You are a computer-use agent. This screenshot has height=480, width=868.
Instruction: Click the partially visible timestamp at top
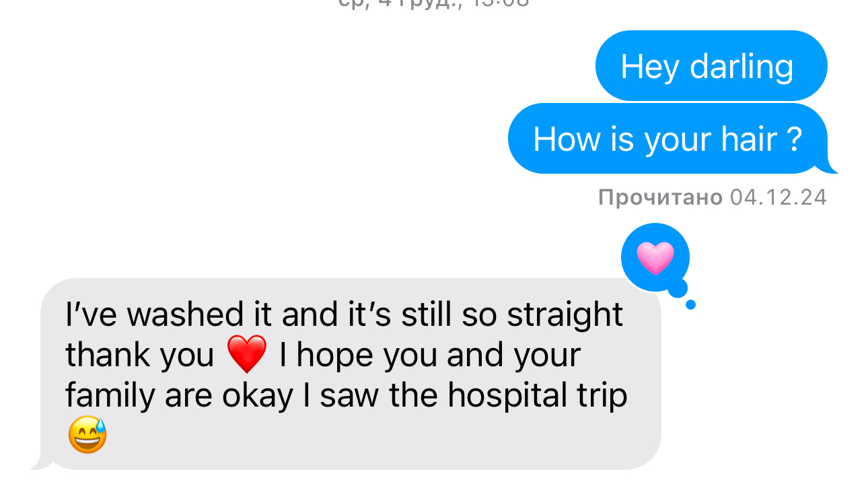point(433,3)
